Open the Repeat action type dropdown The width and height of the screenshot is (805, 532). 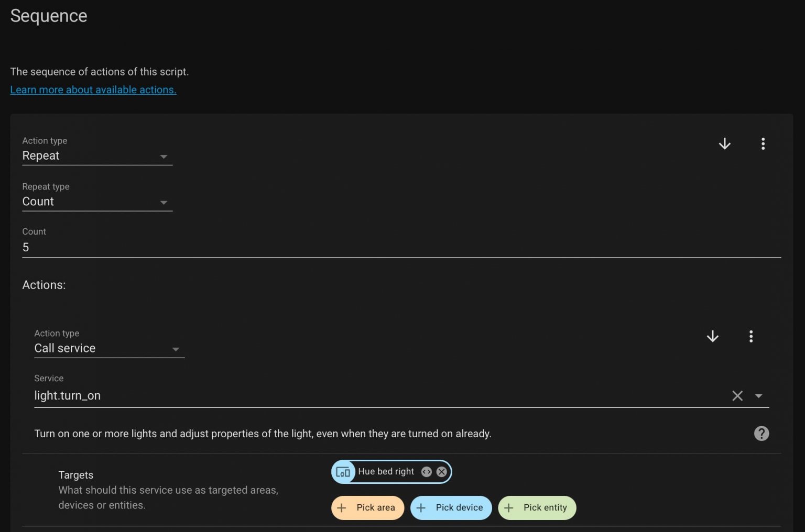(97, 156)
